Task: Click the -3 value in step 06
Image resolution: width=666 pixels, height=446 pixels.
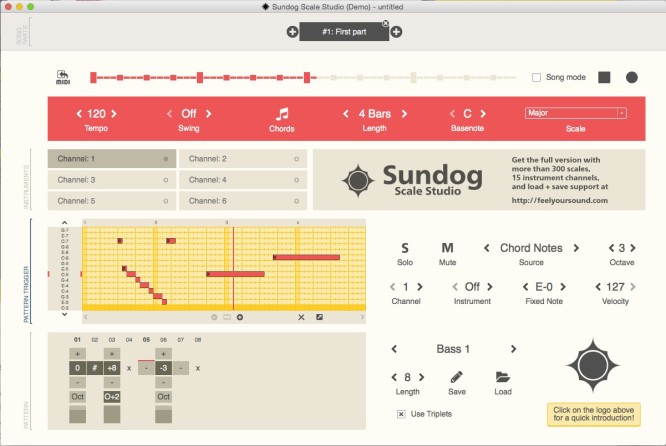Action: 164,368
